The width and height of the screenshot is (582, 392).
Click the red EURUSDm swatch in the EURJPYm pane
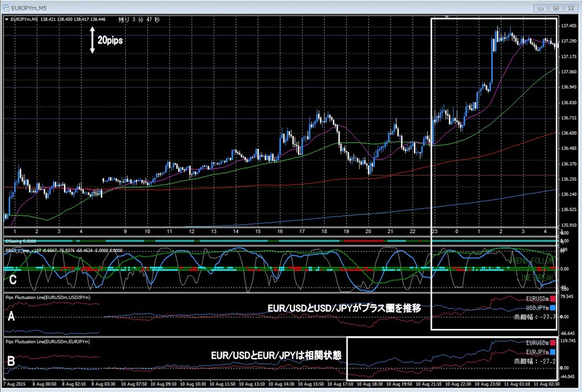tap(553, 342)
